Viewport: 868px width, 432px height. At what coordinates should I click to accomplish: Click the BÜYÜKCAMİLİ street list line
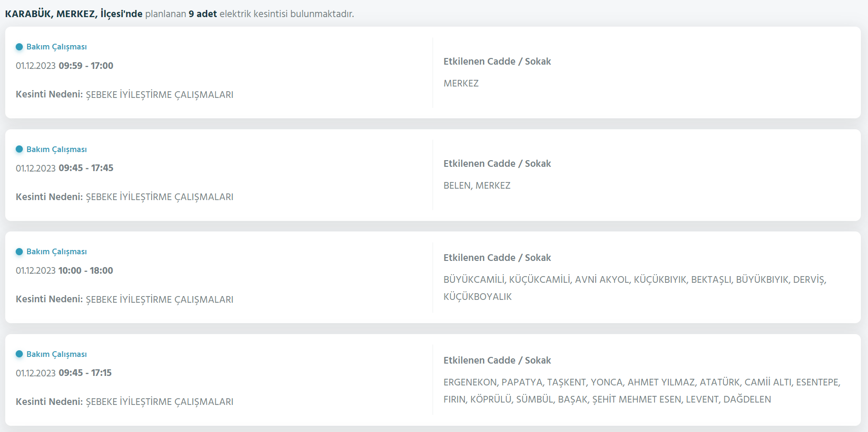[x=635, y=279]
